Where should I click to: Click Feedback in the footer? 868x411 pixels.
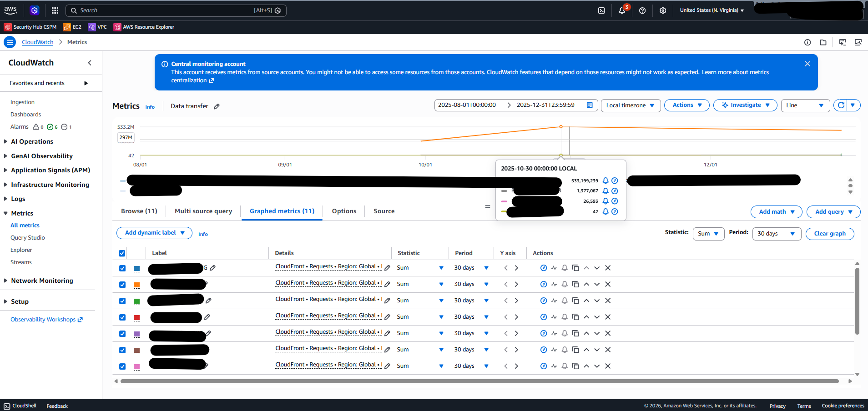57,406
